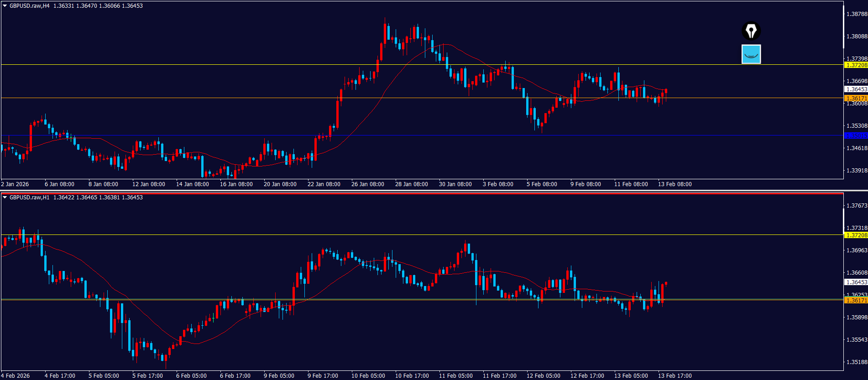The image size is (868, 380).
Task: Click the H4 price scale vertical slider bar
Action: 843,27
